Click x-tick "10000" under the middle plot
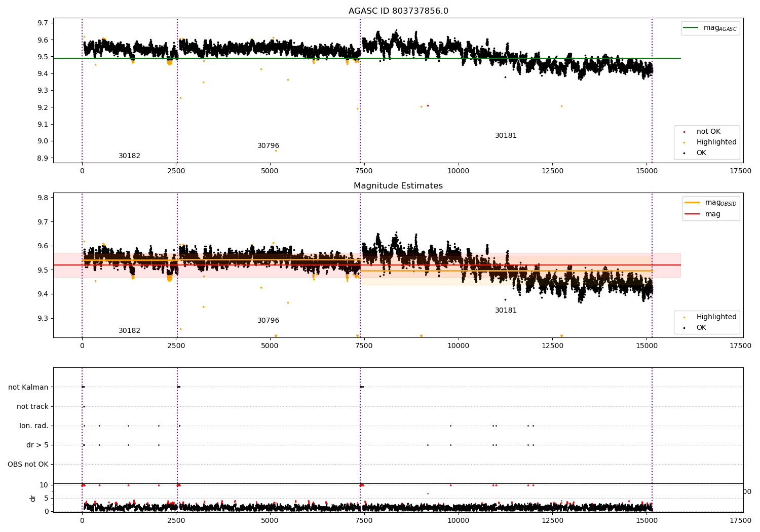760x532 pixels. (458, 346)
